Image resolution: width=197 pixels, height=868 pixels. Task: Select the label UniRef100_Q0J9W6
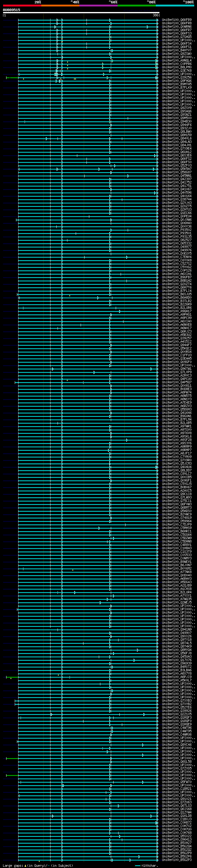(177, 220)
